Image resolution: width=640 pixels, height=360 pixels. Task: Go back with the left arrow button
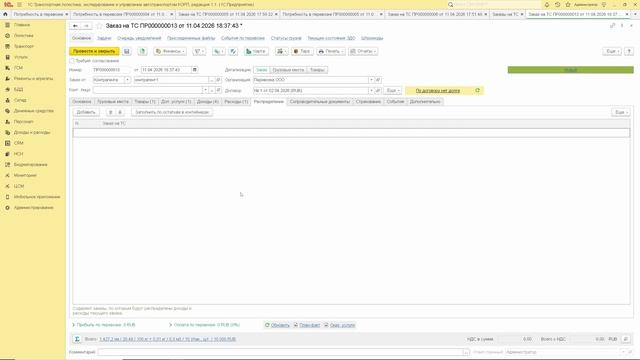[75, 26]
